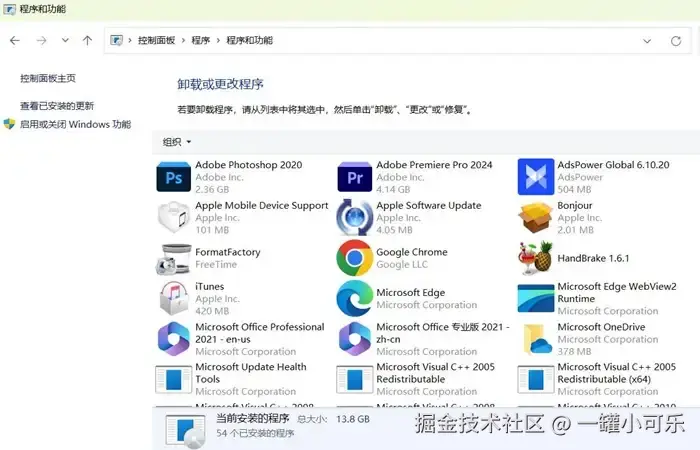
Task: Open 启用或关闭 Windows 功能 link
Action: point(75,124)
